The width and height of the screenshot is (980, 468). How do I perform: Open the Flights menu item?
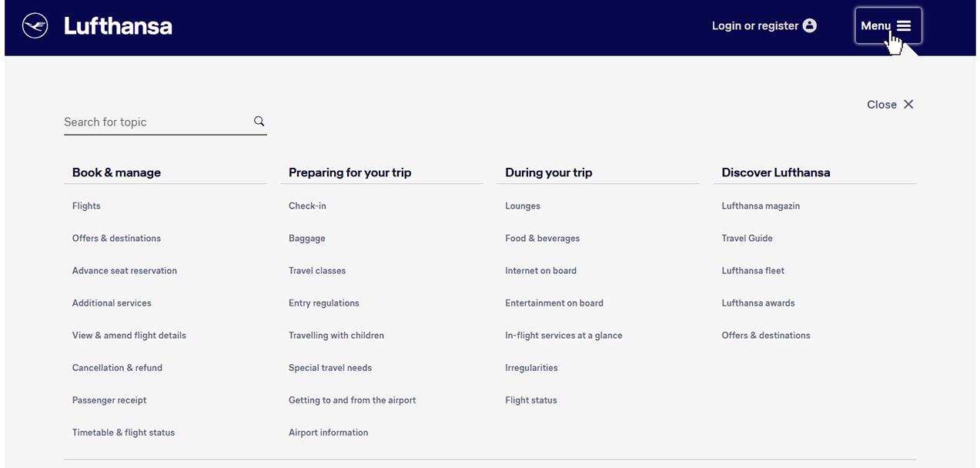tap(86, 206)
